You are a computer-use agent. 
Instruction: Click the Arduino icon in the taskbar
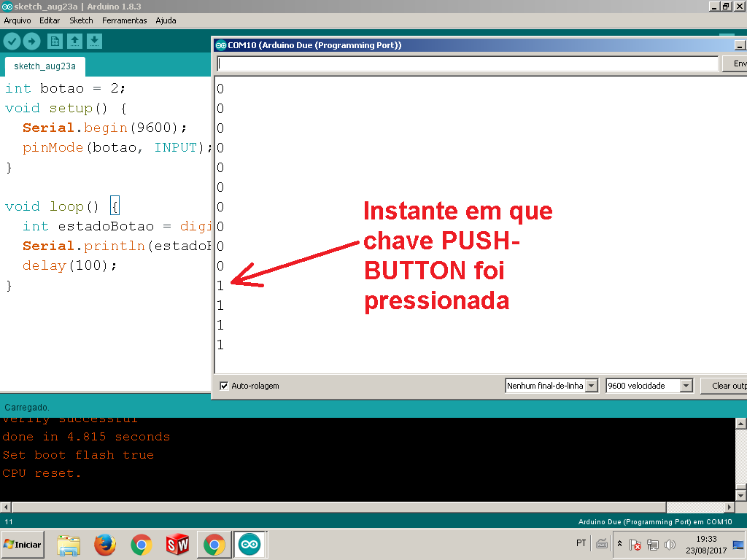(x=249, y=544)
